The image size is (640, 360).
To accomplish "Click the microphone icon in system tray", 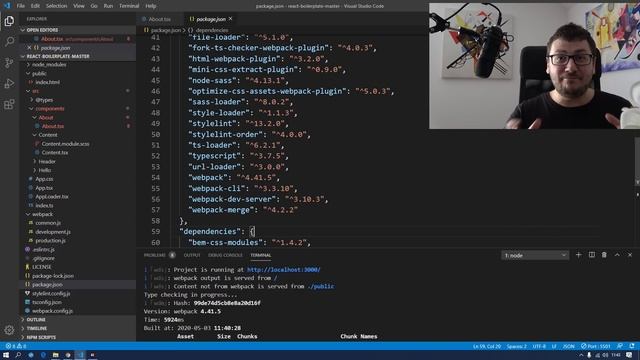I will [589, 355].
